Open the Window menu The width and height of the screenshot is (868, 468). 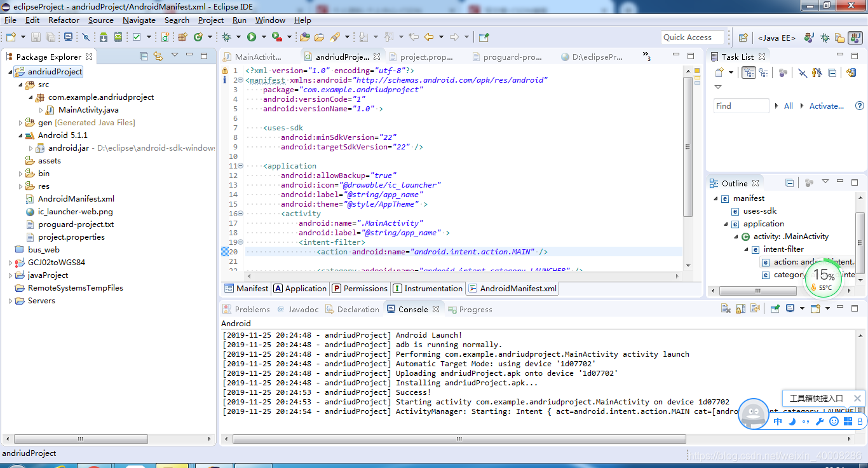pyautogui.click(x=270, y=20)
